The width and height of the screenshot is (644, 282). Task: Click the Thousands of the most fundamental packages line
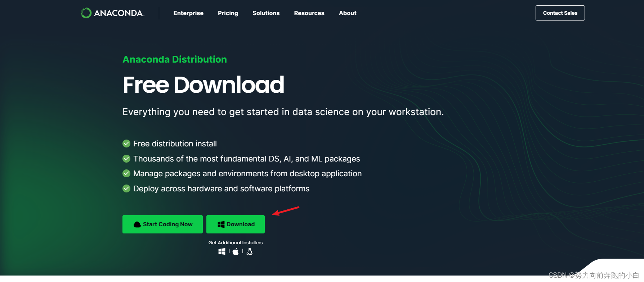(x=247, y=159)
